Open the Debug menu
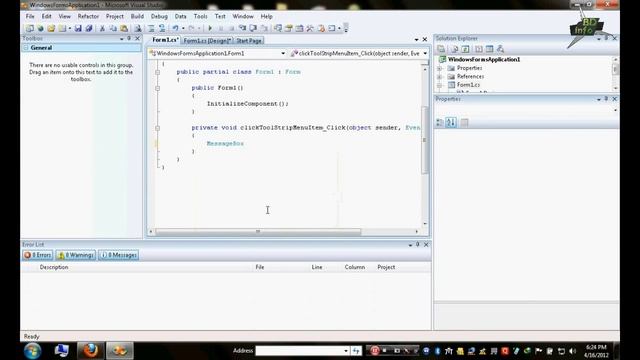This screenshot has height=360, width=640. click(159, 16)
